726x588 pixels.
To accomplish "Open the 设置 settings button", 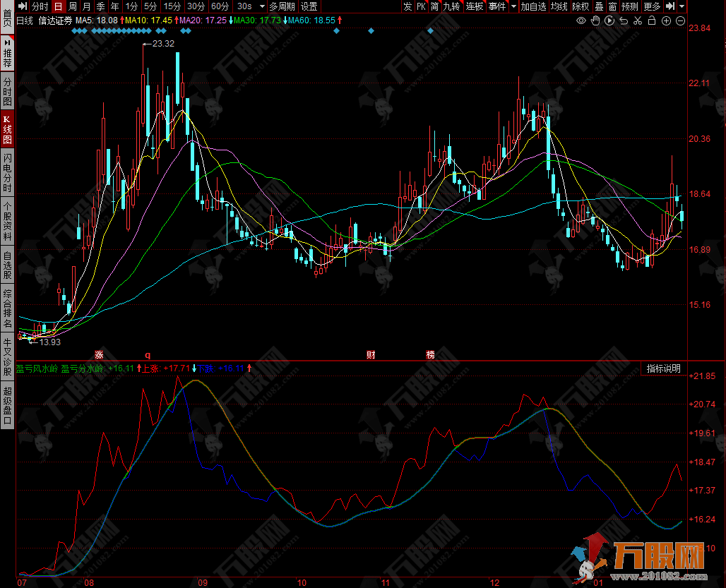I will (309, 6).
